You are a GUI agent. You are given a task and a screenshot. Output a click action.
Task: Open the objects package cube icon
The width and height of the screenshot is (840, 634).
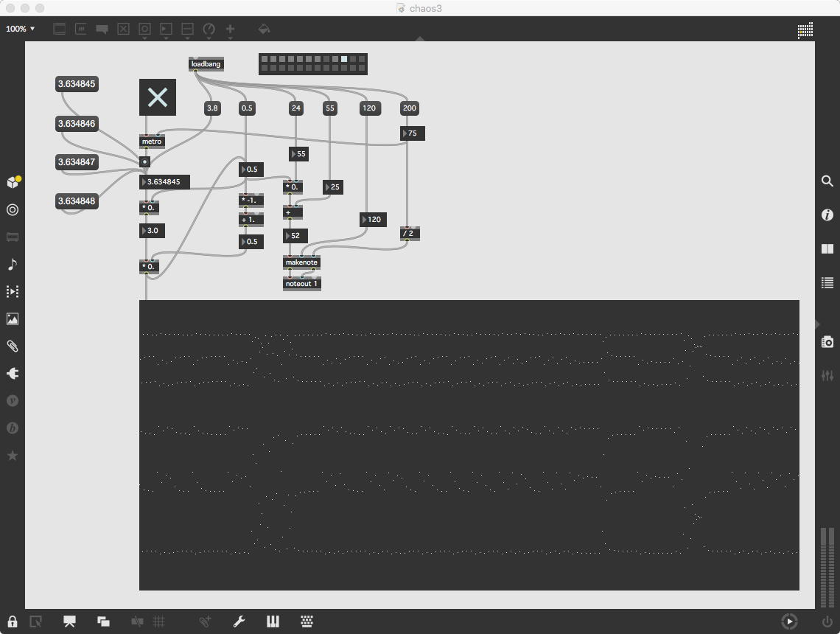(13, 182)
